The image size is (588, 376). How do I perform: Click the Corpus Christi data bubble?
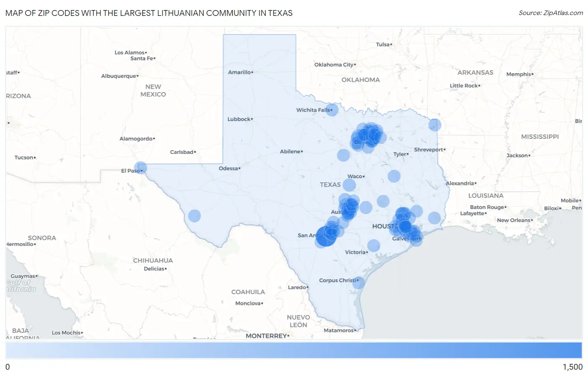358,282
